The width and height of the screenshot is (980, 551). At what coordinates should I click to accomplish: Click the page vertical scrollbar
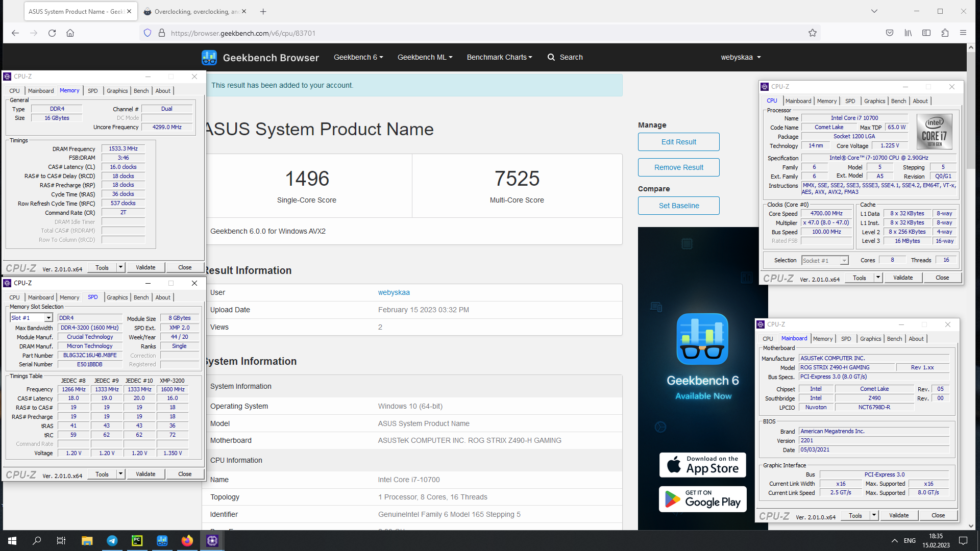click(971, 286)
